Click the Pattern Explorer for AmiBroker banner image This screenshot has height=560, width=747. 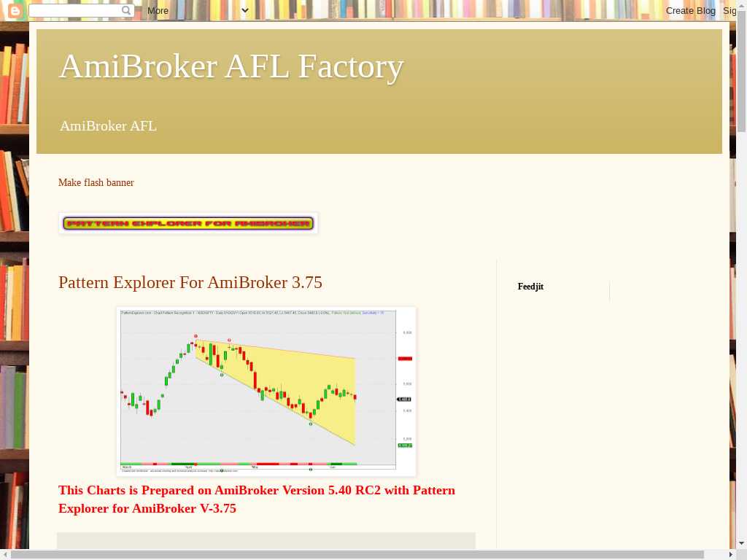188,223
